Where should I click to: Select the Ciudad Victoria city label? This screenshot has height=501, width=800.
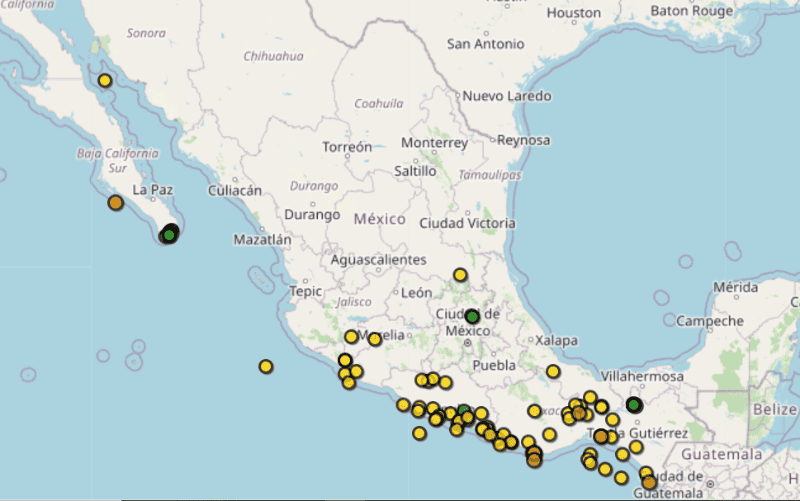click(467, 222)
